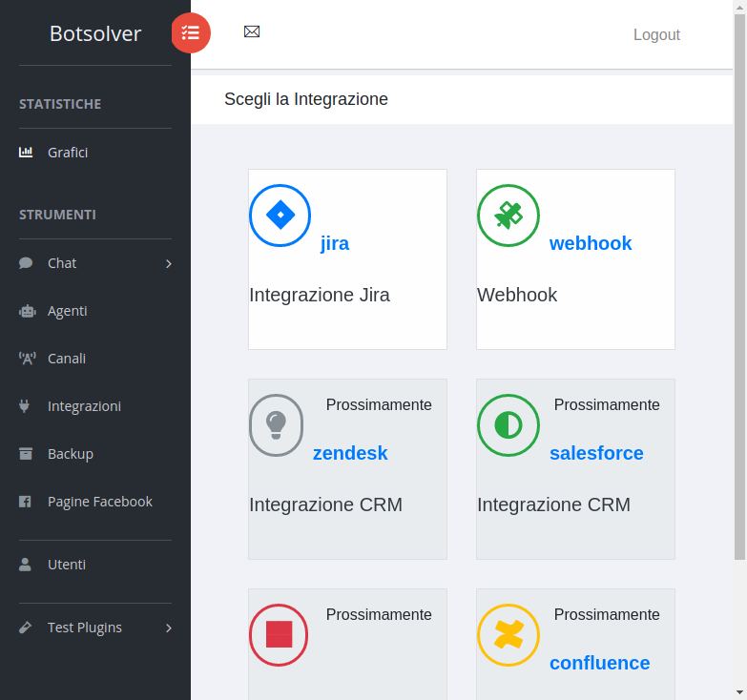Click the STRUMENTI section header
The width and height of the screenshot is (747, 700).
[57, 215]
